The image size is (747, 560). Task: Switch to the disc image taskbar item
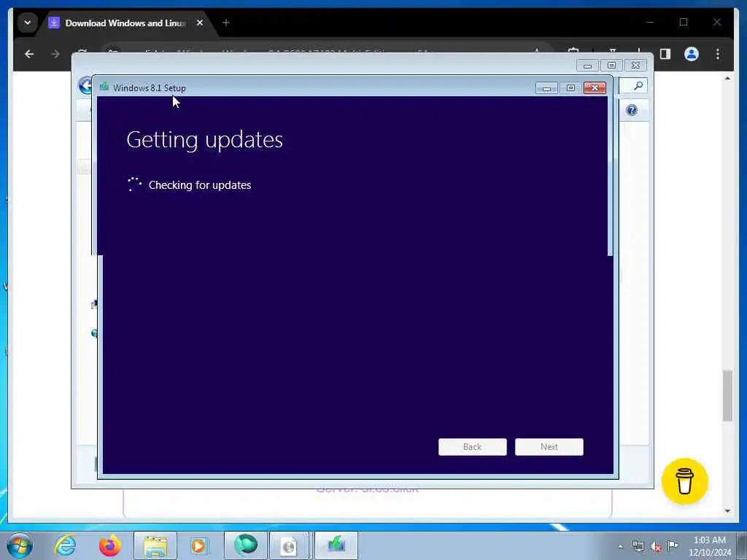[x=289, y=545]
